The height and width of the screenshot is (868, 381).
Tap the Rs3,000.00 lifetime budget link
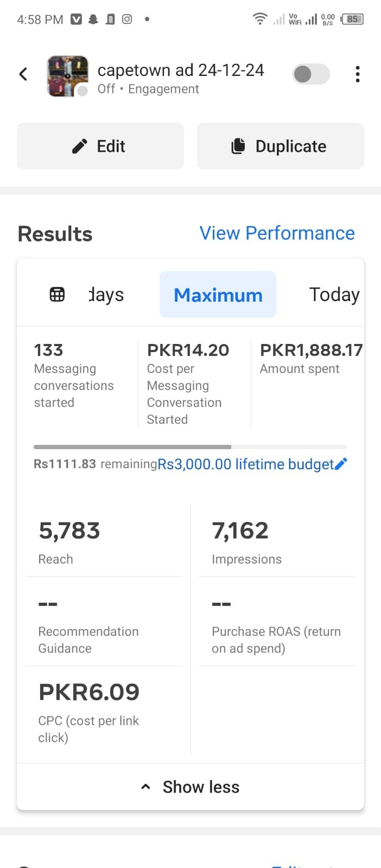[245, 464]
